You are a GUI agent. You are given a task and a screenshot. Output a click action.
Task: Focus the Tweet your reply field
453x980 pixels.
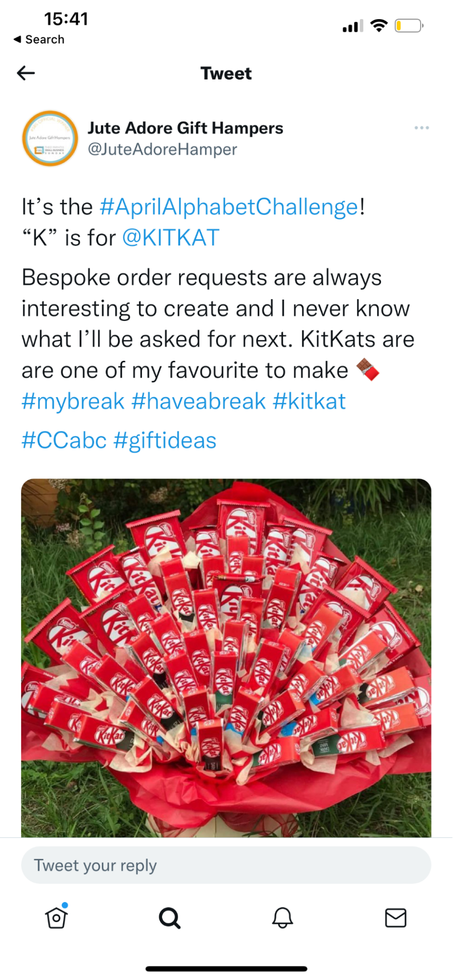tap(226, 865)
